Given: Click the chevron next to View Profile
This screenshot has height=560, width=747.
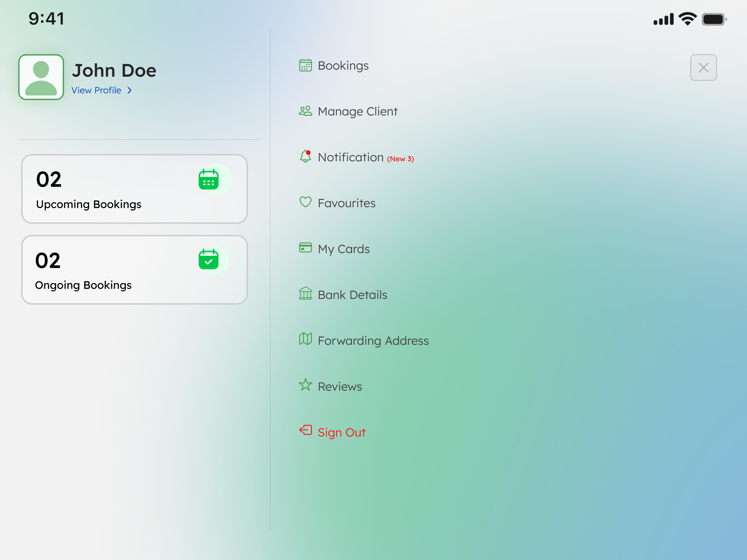Looking at the screenshot, I should [x=129, y=90].
